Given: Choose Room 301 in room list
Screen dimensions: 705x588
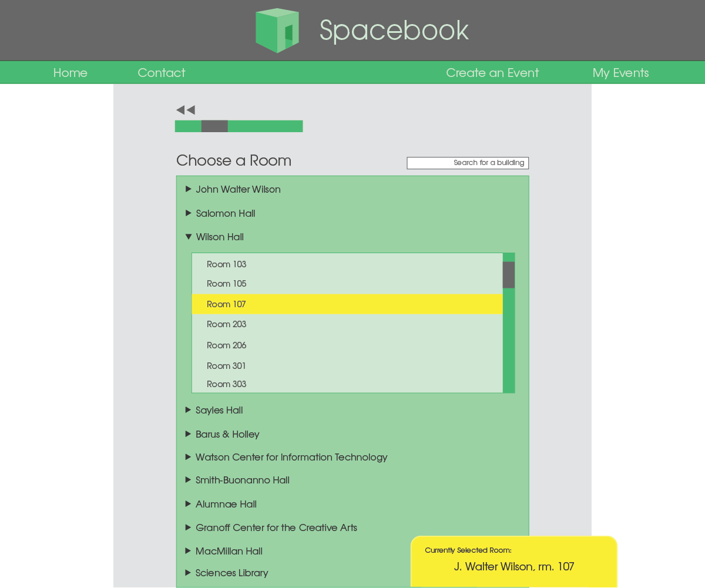Looking at the screenshot, I should 227,366.
